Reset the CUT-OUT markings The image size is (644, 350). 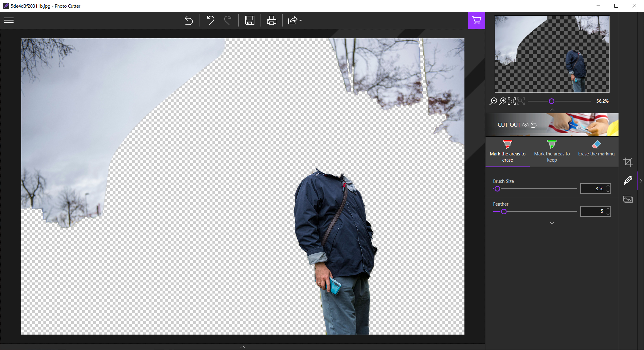click(534, 125)
